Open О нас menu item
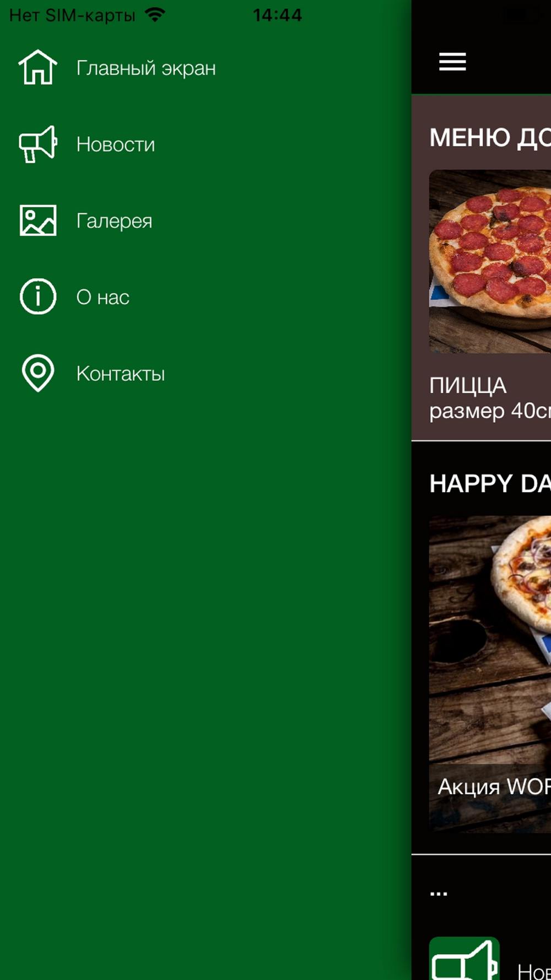Image resolution: width=551 pixels, height=980 pixels. pos(103,297)
